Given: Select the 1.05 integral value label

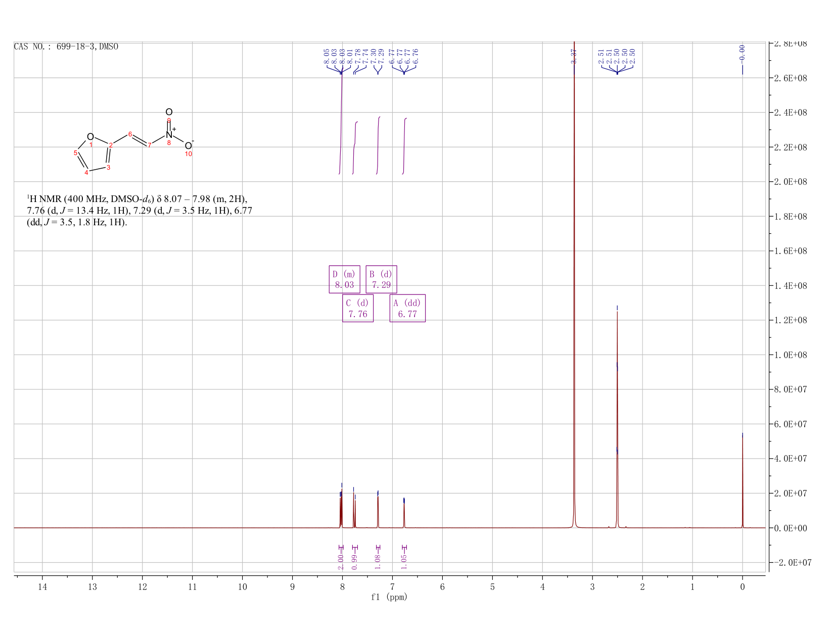Looking at the screenshot, I should point(404,562).
